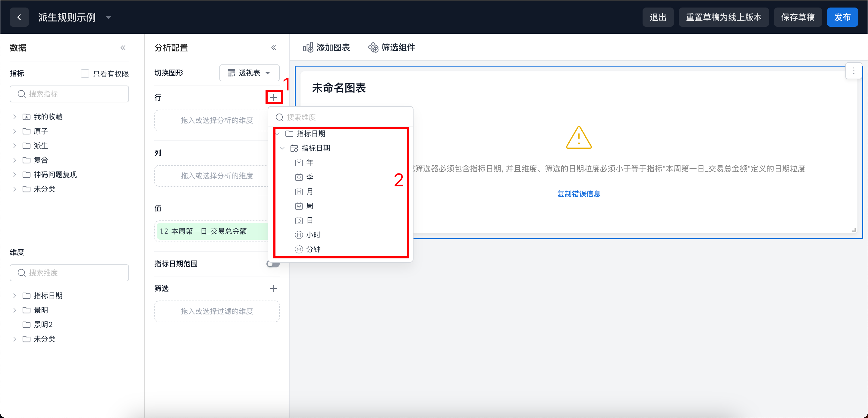Click the 复制错误信息 link
868x418 pixels.
pyautogui.click(x=579, y=194)
